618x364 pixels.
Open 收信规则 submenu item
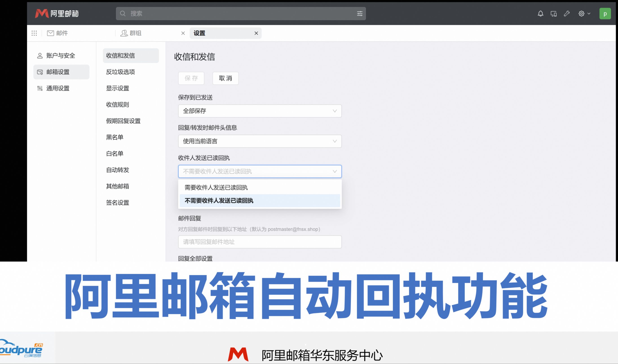click(131, 105)
